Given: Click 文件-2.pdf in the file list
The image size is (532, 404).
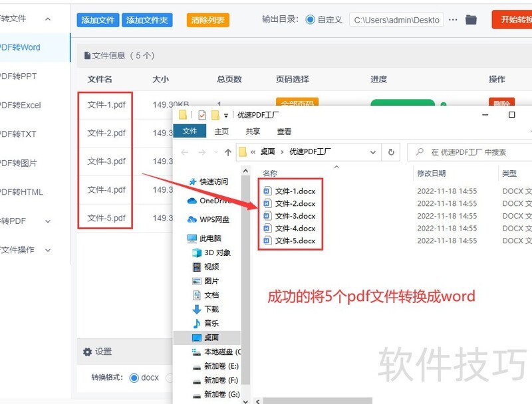Looking at the screenshot, I should click(x=106, y=133).
